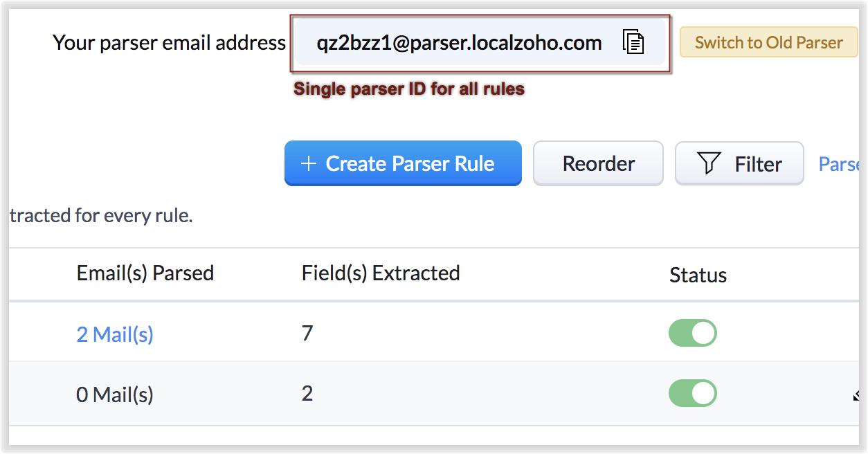Click the 'Your parser email address' label
The image size is (868, 454).
click(169, 43)
